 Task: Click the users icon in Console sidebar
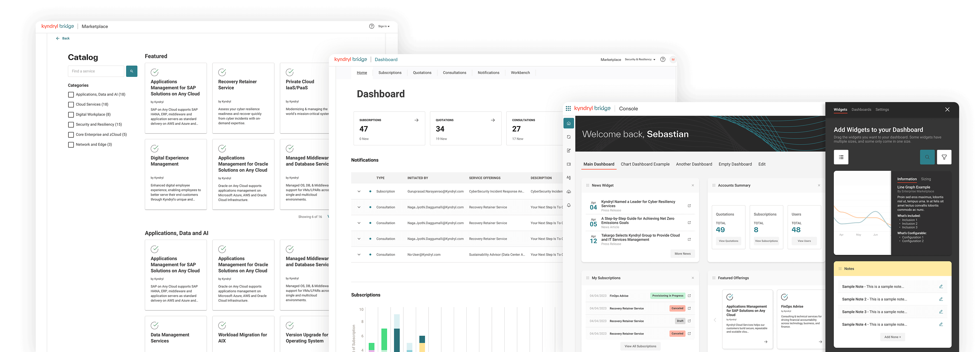(x=569, y=178)
